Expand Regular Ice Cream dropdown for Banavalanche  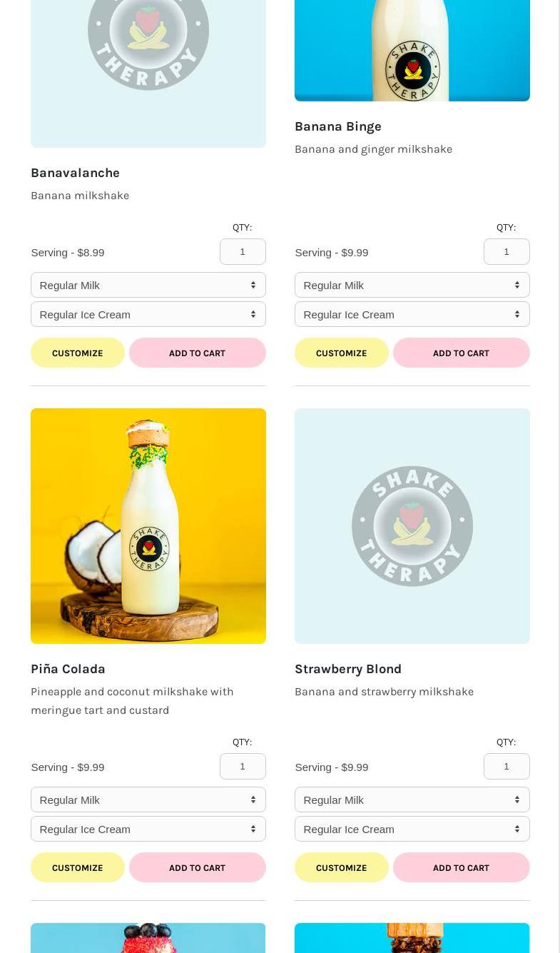tap(148, 314)
